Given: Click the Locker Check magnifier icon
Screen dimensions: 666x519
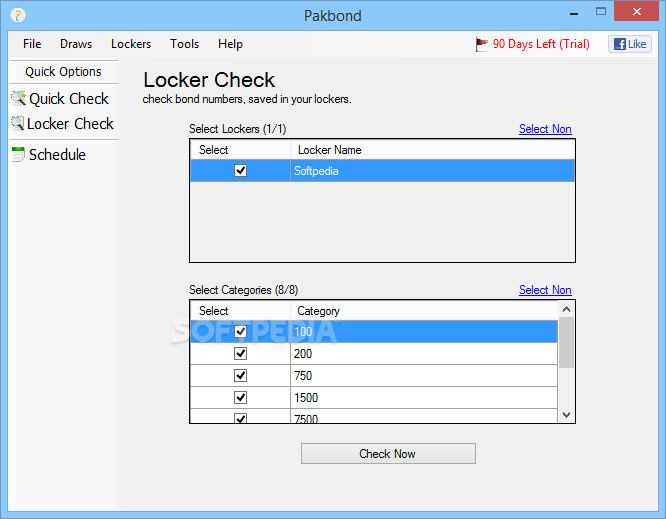Looking at the screenshot, I should tap(17, 124).
